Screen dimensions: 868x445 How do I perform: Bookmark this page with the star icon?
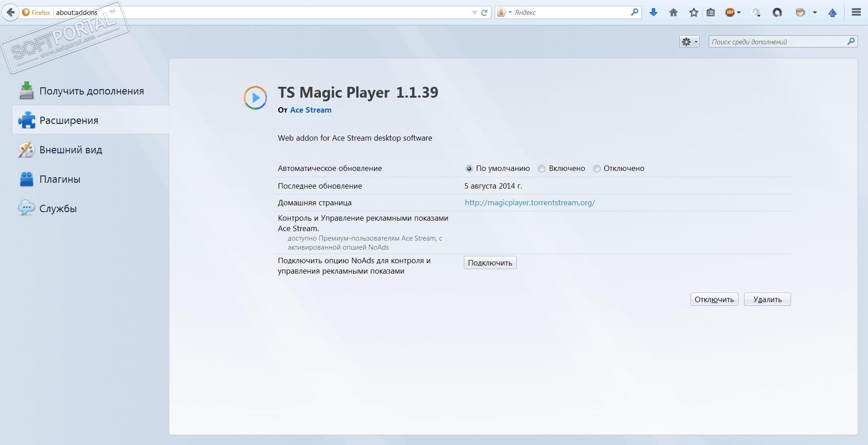(x=694, y=13)
